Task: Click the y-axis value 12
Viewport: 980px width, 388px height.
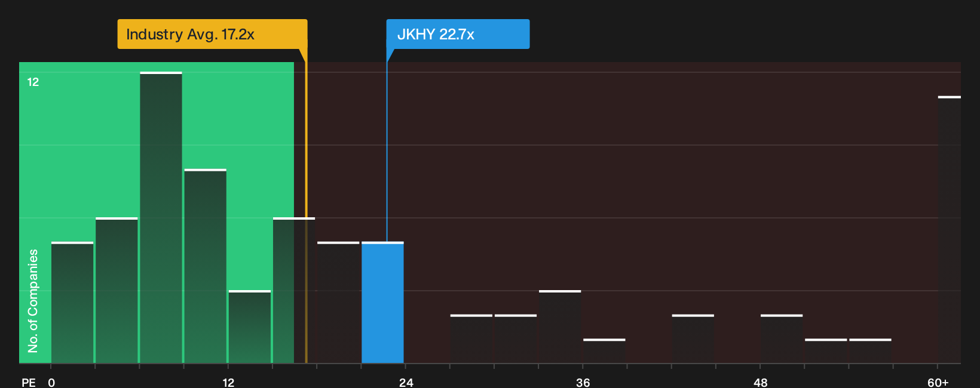Action: point(33,82)
